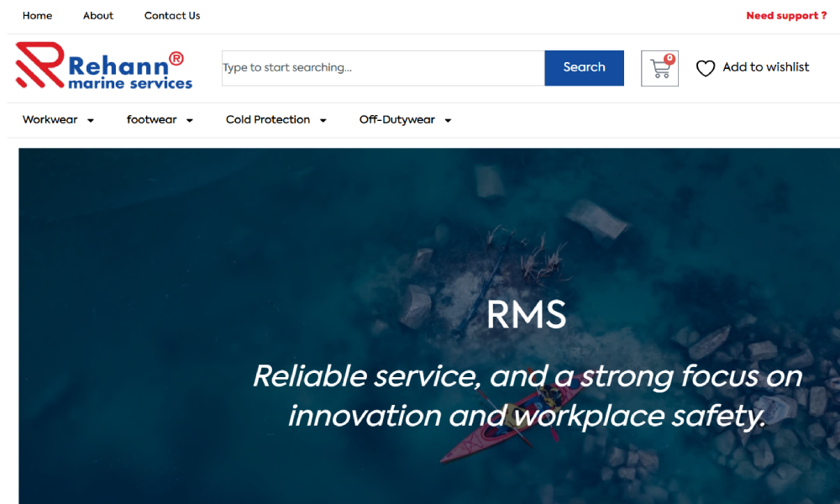Go to the Home page link
Viewport: 840px width, 504px height.
pos(38,15)
